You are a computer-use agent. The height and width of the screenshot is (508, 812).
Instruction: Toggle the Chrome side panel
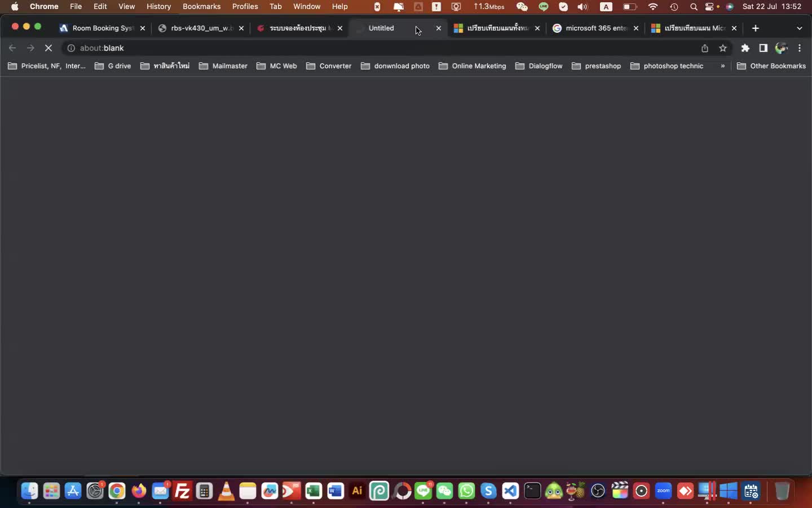click(x=763, y=49)
